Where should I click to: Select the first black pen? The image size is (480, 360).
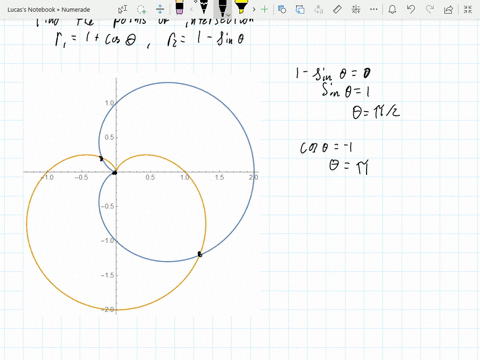[204, 7]
